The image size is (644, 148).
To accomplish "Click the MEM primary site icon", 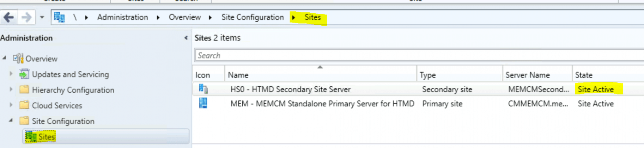I will point(203,104).
